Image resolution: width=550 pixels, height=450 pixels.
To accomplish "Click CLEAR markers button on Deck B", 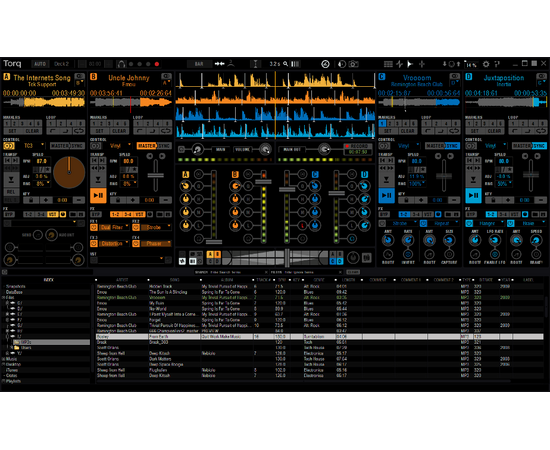I will click(x=119, y=131).
